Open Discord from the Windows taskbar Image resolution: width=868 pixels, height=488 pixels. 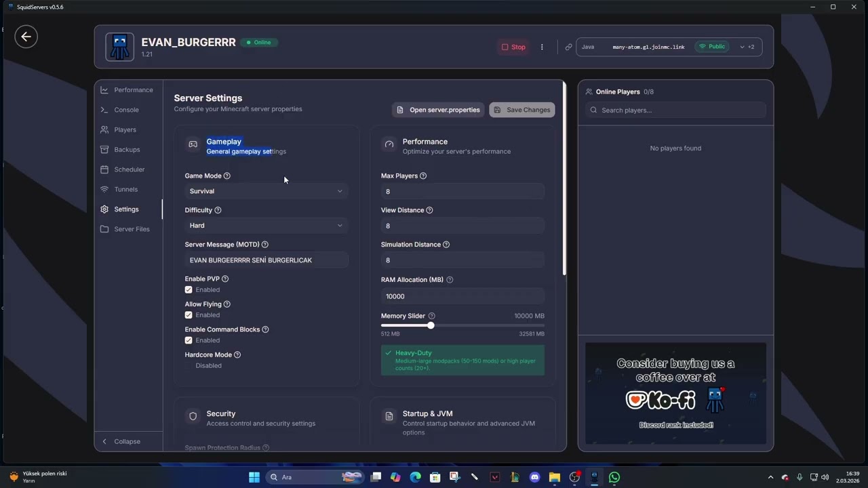tap(535, 477)
